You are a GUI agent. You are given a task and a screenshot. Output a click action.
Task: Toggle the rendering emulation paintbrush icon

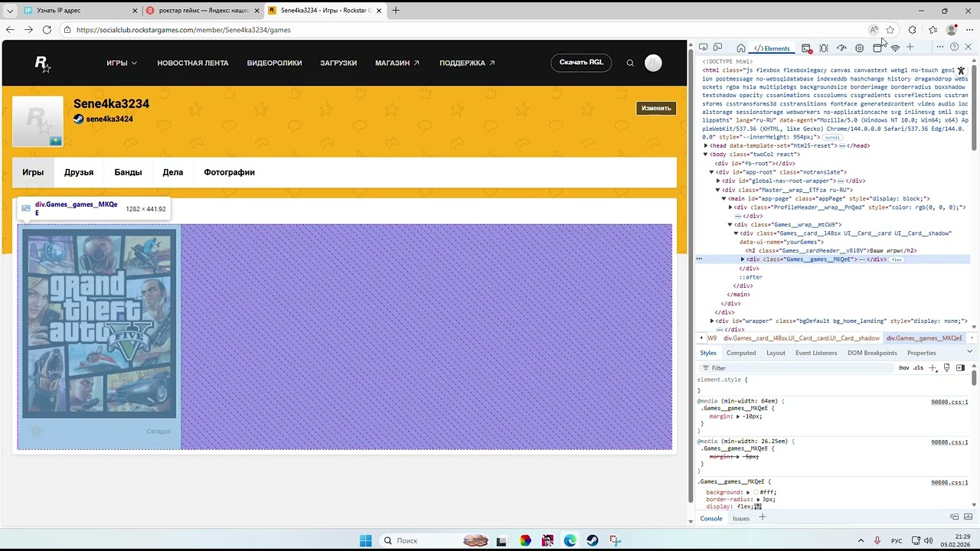946,368
